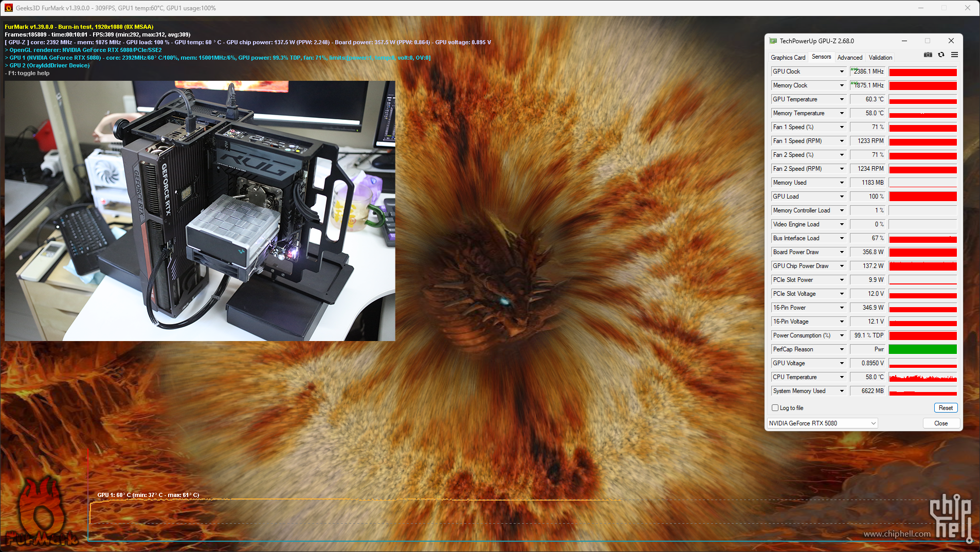
Task: Click the GPU Clock value 2386.1 MHz
Action: pos(868,72)
